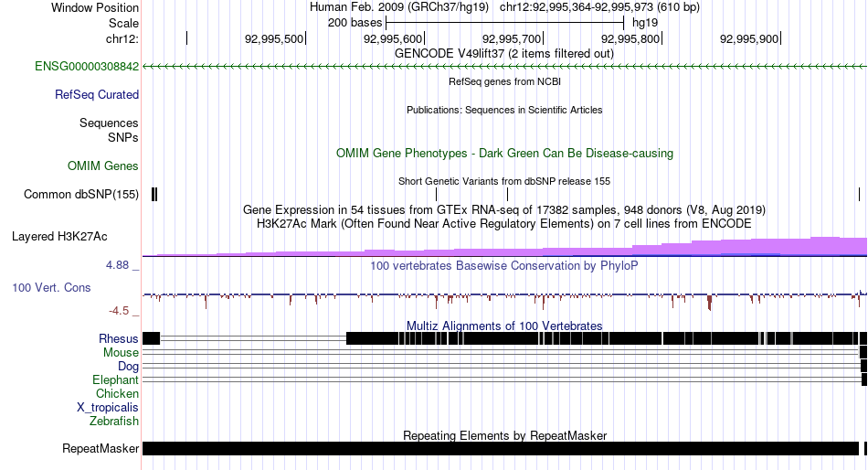Click the -4.5 PhyloP lower bound value
This screenshot has width=868, height=470.
pos(119,311)
